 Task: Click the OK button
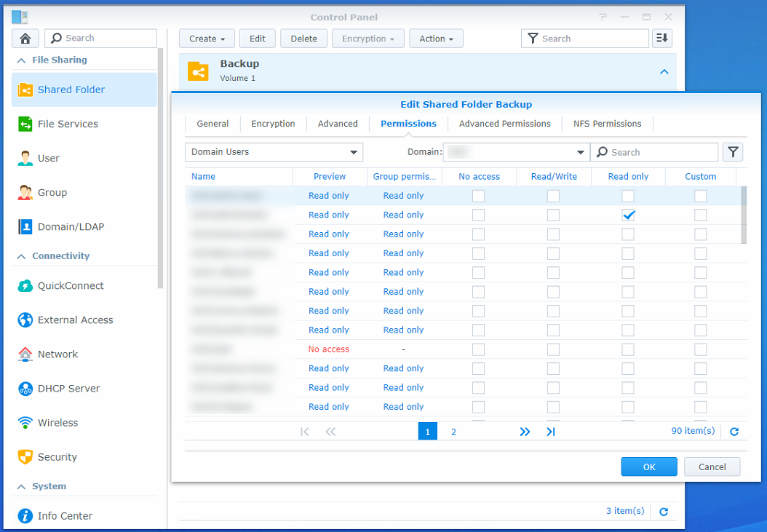pos(649,467)
